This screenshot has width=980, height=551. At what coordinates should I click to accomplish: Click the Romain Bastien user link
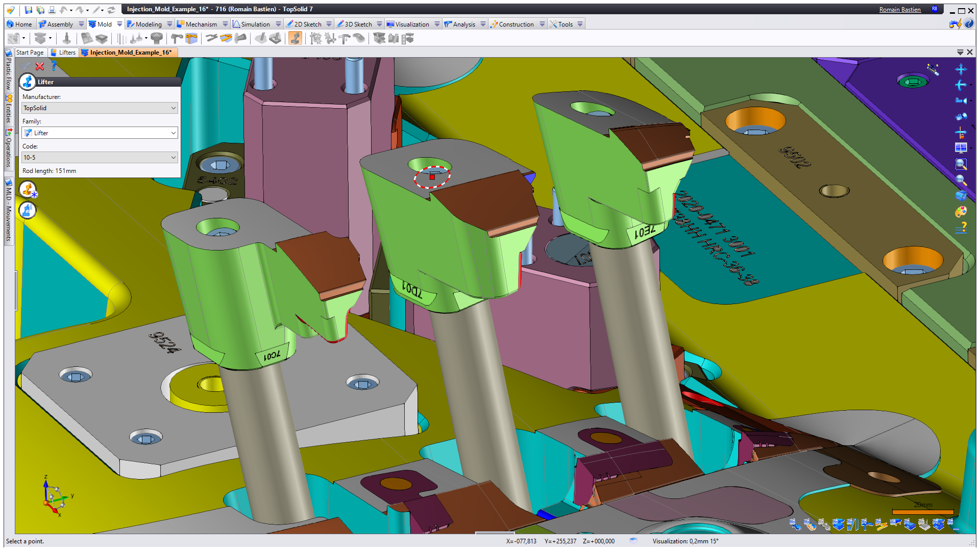point(899,9)
